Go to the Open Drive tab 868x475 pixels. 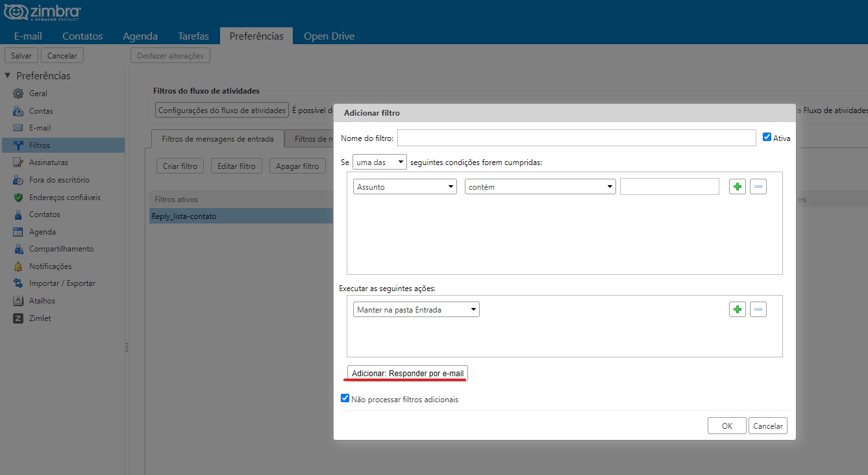(329, 36)
